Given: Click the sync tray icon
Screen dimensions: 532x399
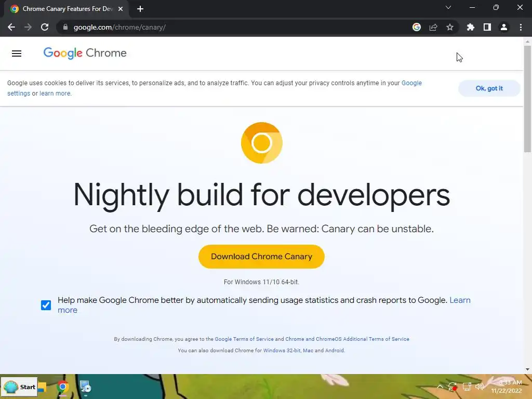Looking at the screenshot, I should pos(453,387).
